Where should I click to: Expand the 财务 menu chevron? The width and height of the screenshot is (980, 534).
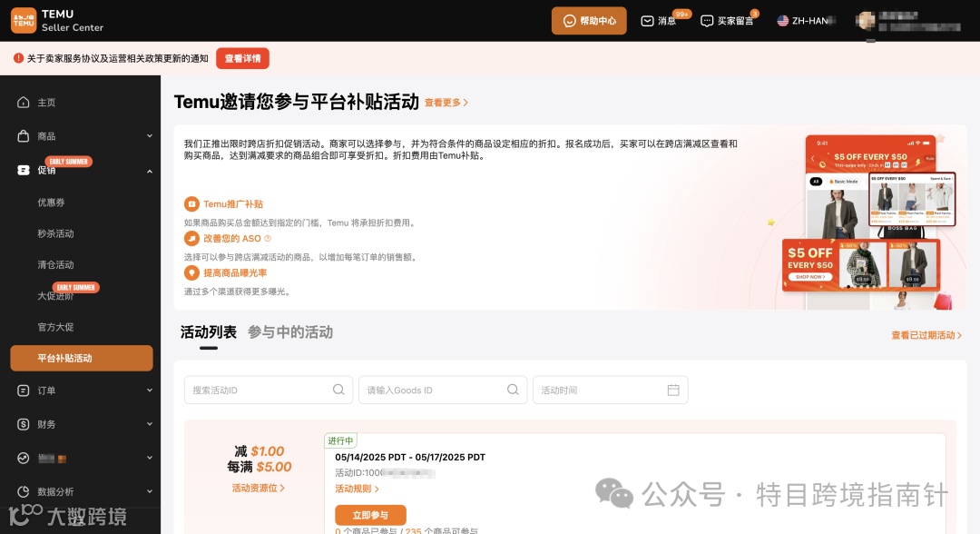coord(150,424)
